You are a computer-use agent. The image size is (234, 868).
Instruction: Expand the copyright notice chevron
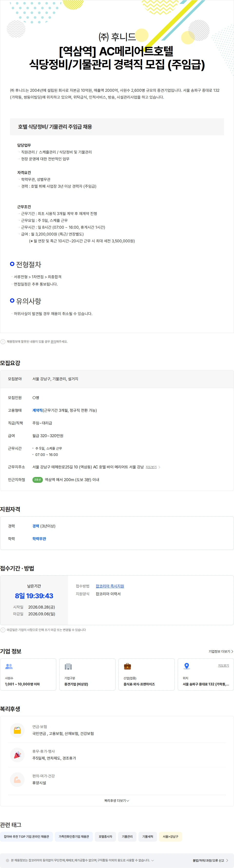pos(153,860)
